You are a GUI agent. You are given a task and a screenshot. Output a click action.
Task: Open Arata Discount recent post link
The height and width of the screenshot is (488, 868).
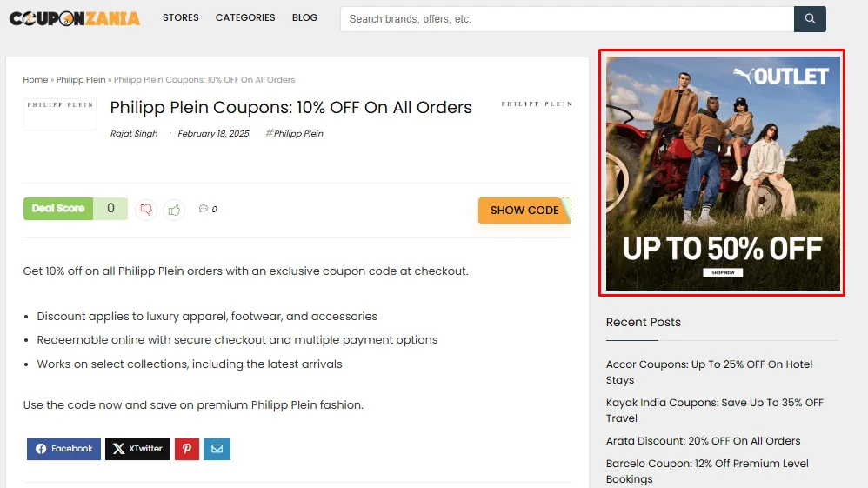point(703,441)
